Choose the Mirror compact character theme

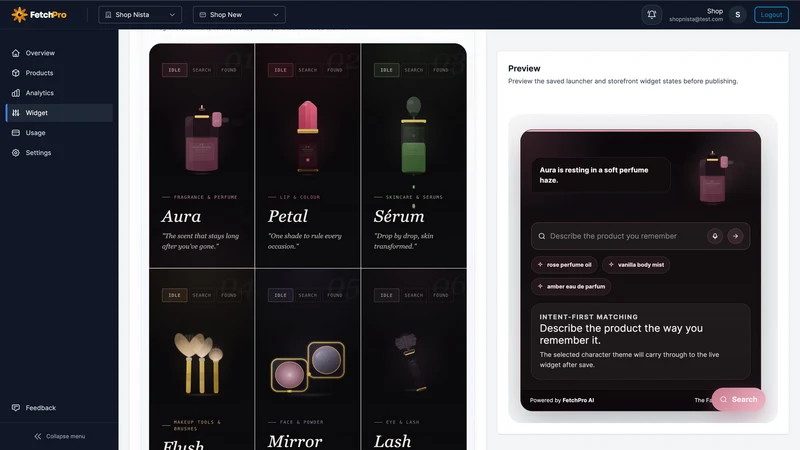click(308, 360)
